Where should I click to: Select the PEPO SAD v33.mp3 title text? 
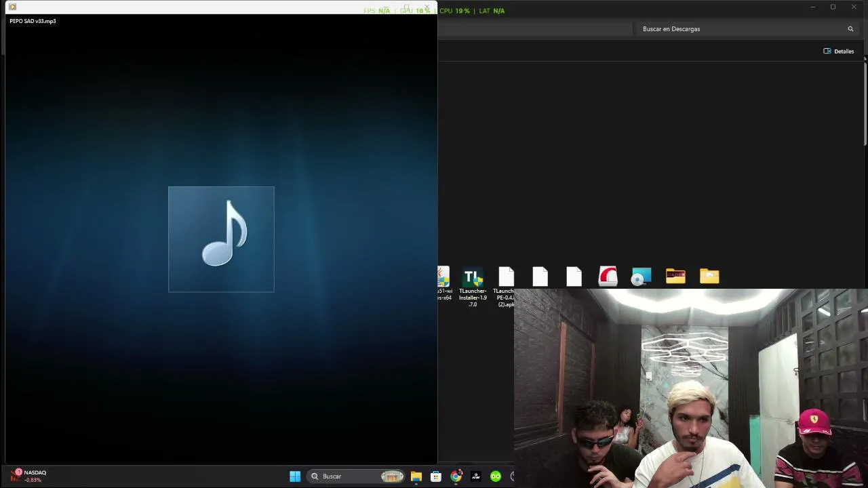33,21
